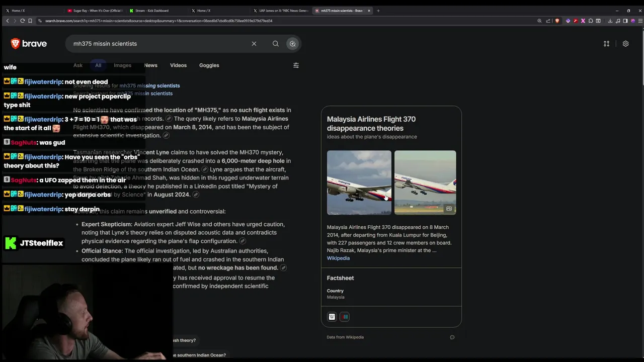The image size is (644, 362).
Task: Open the Brave search settings gear
Action: 625,44
